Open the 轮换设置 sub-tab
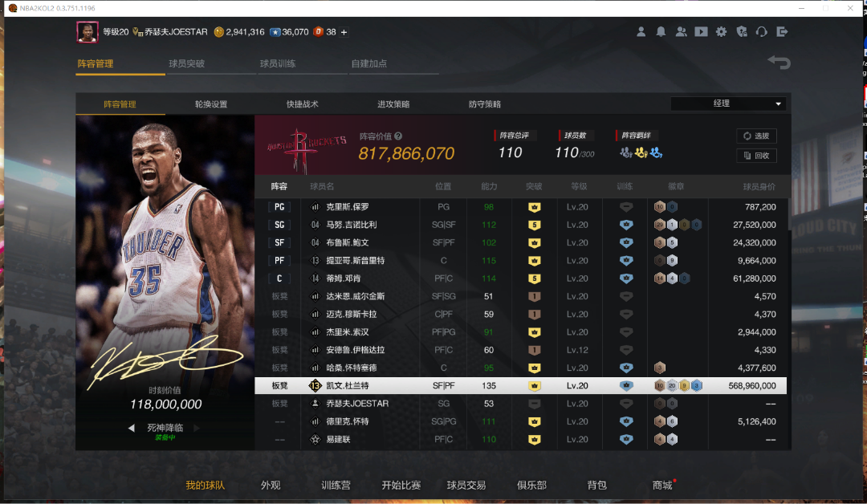This screenshot has height=504, width=867. [211, 104]
